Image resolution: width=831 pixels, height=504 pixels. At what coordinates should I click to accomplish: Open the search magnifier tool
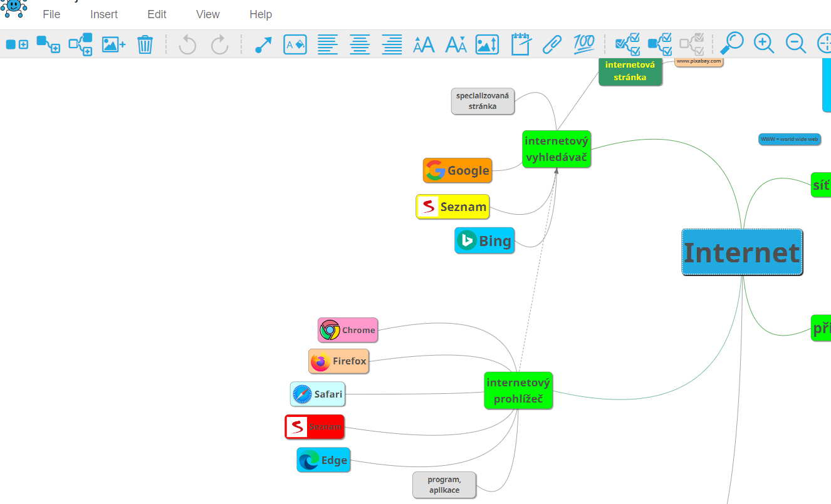[x=731, y=44]
